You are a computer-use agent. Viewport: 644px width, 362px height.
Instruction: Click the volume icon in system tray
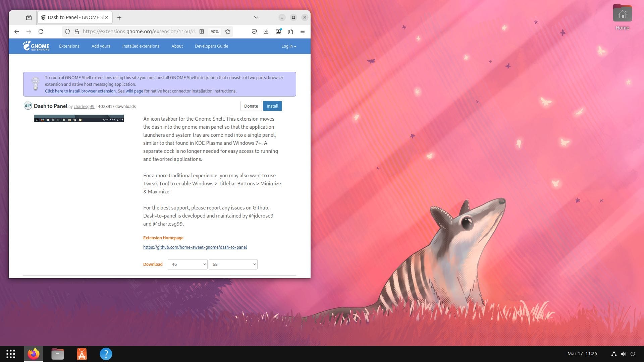(623, 354)
